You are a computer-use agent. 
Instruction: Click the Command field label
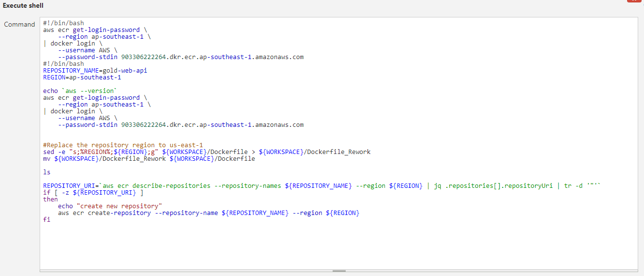(19, 24)
